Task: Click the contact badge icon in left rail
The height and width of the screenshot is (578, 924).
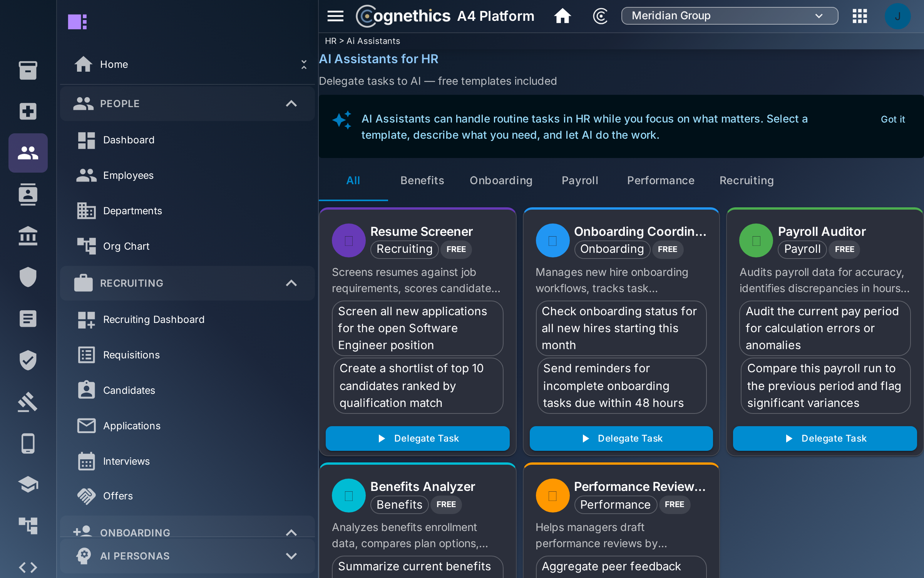Action: tap(28, 194)
